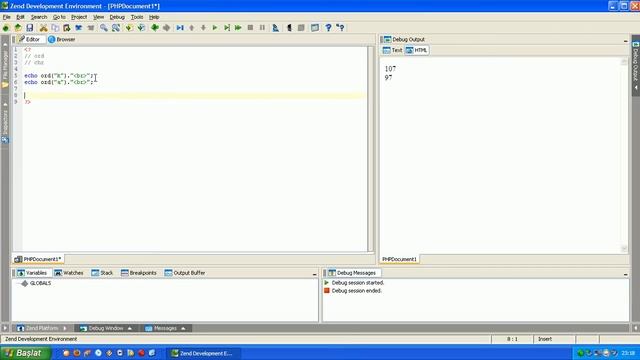Minimize the Variables panel

point(314,274)
